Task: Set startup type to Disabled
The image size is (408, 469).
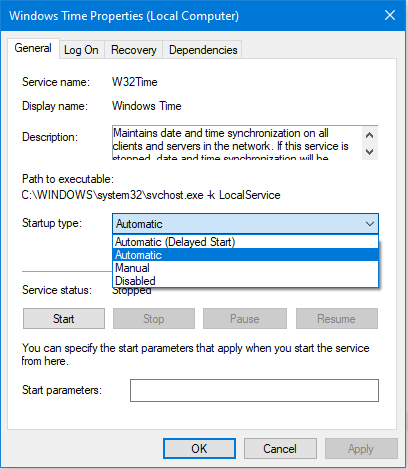Action: [x=245, y=281]
